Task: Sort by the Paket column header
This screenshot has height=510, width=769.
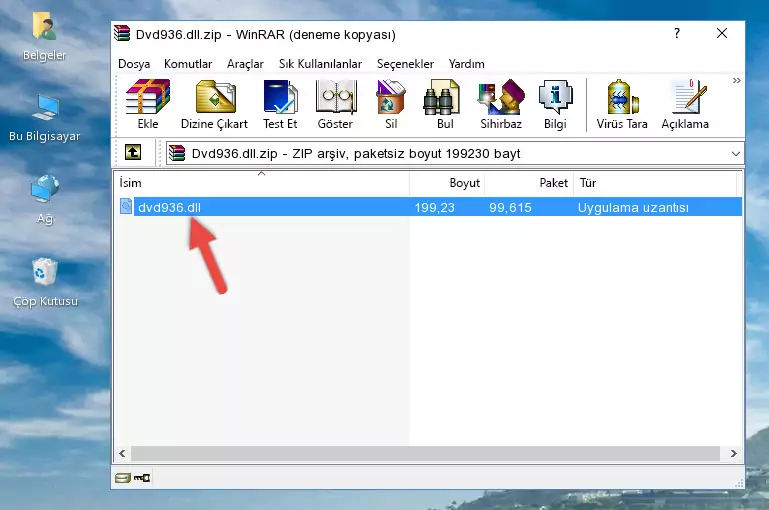Action: 529,183
